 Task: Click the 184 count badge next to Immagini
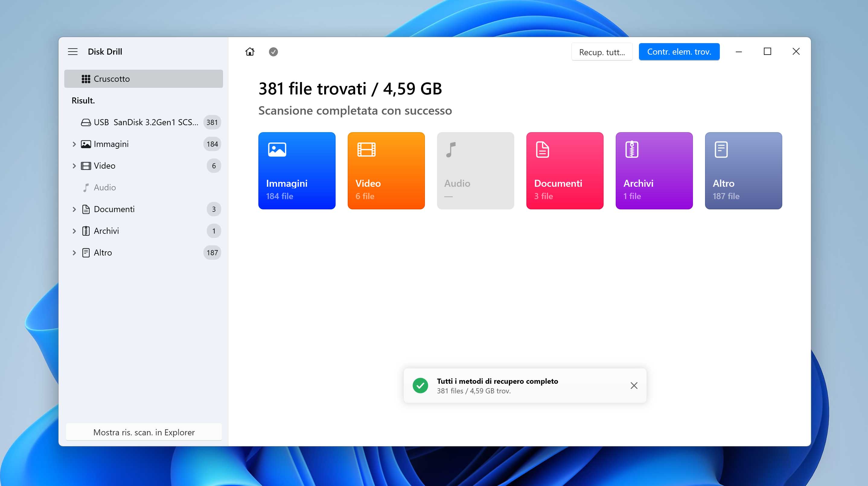tap(212, 144)
